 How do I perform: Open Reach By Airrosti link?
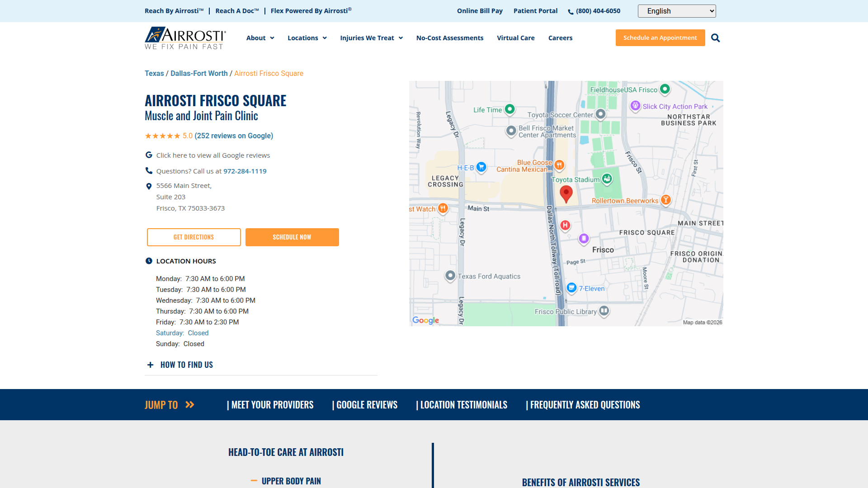coord(174,11)
